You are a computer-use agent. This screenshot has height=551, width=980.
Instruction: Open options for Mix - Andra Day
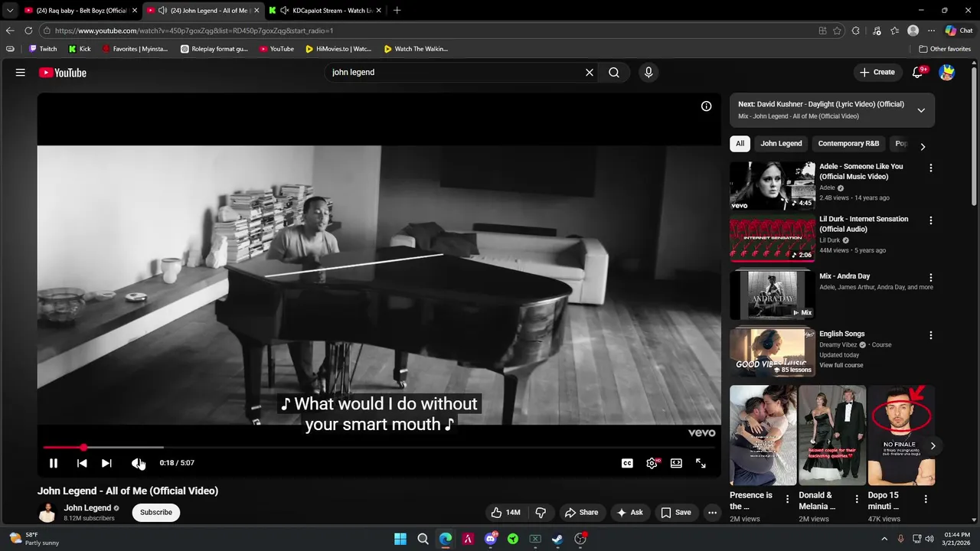[931, 278]
